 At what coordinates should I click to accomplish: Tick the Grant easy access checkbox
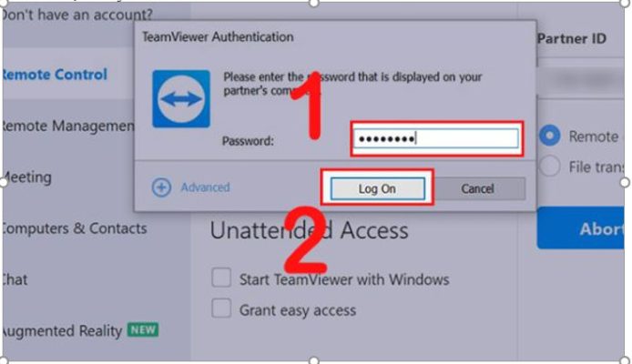(221, 308)
